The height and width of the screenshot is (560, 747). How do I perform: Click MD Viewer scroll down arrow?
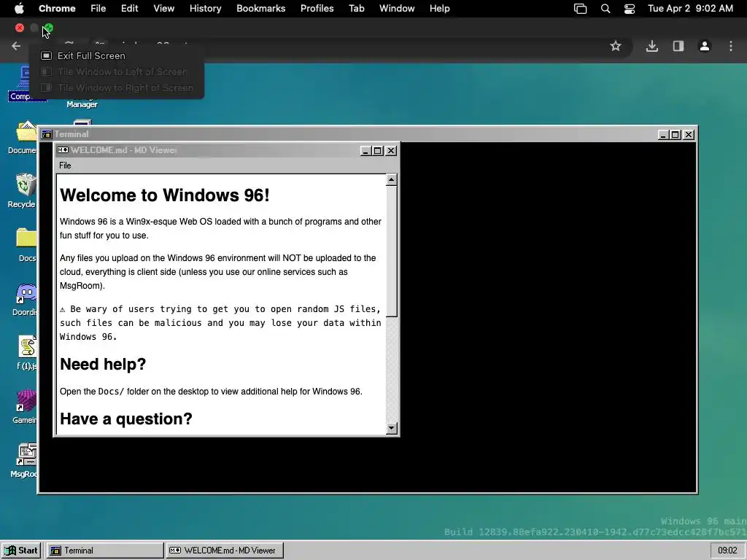coord(392,427)
